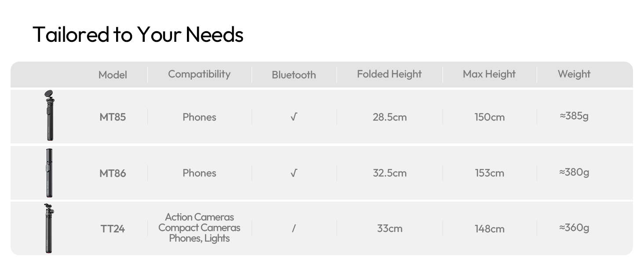The width and height of the screenshot is (644, 264).
Task: Click the 150cm max height value
Action: coord(490,117)
